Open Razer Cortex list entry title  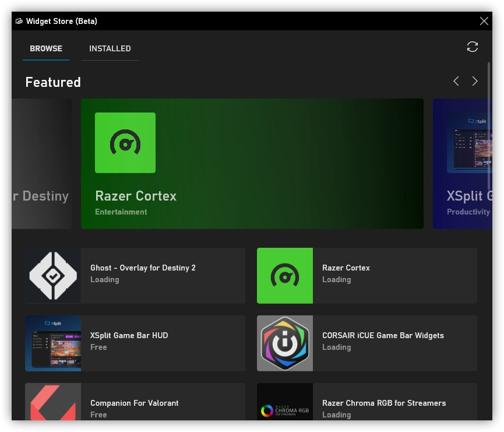coord(346,268)
